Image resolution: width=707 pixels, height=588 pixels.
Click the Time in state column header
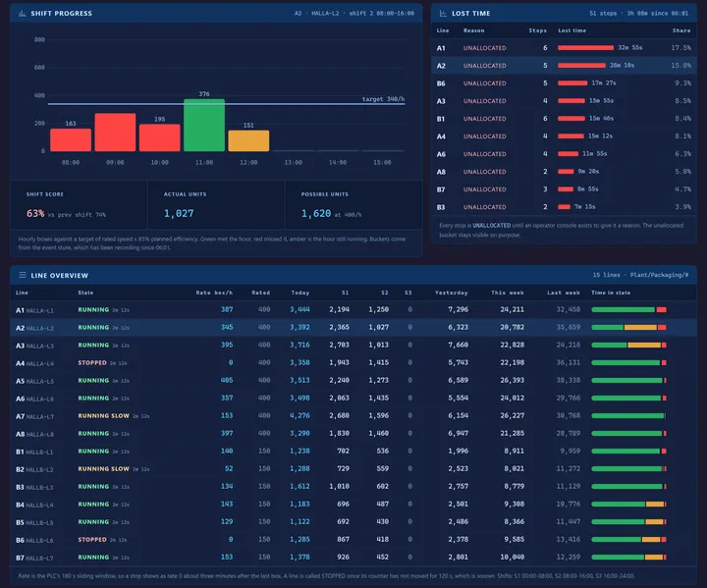(611, 293)
